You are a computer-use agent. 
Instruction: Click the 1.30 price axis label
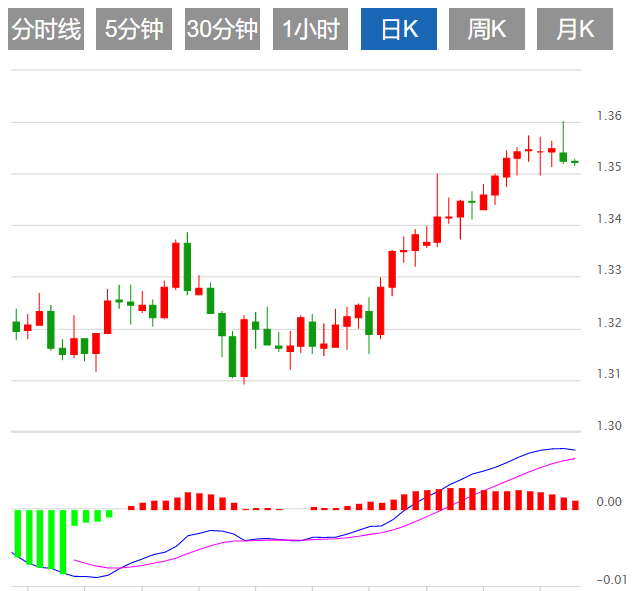click(609, 426)
